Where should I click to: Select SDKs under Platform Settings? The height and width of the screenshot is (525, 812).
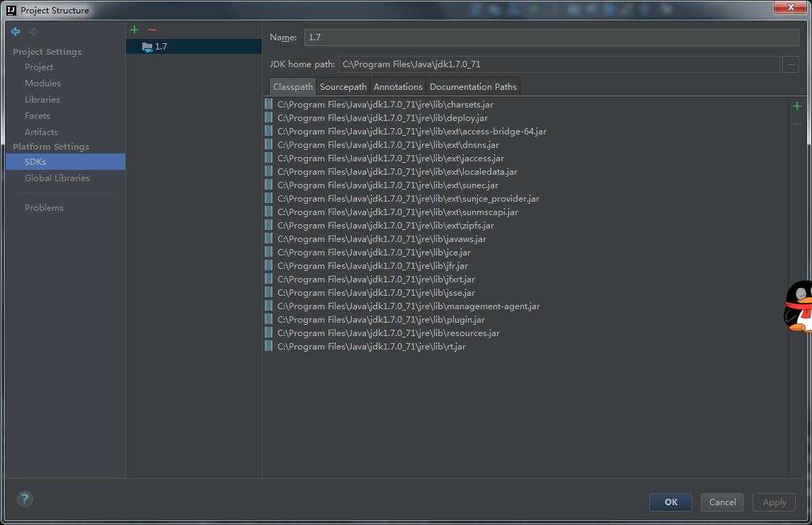(x=65, y=161)
